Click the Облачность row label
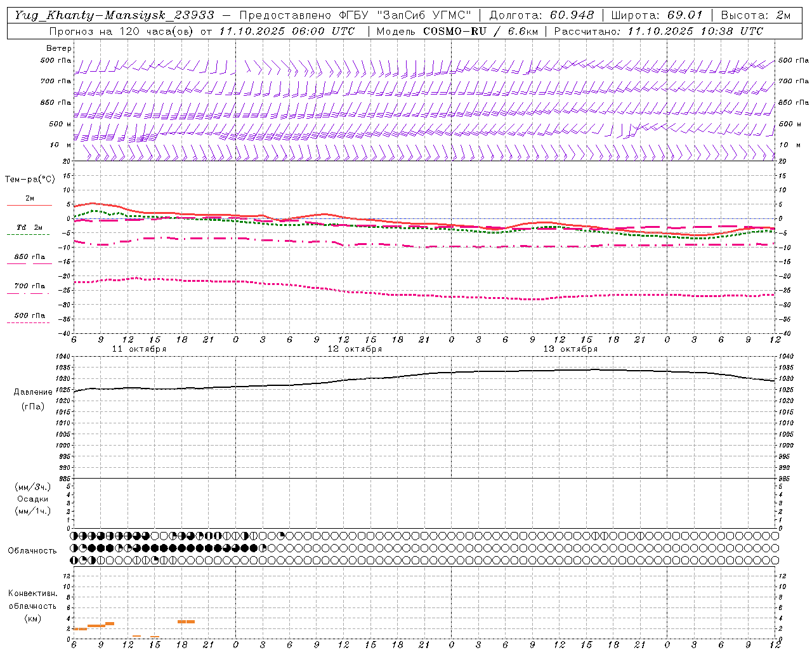812x650 pixels. click(32, 550)
